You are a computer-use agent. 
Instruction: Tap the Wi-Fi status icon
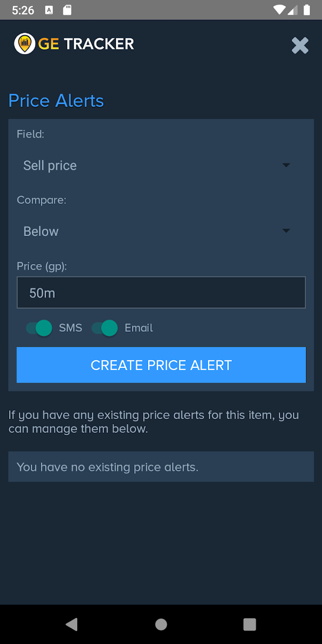pos(279,10)
